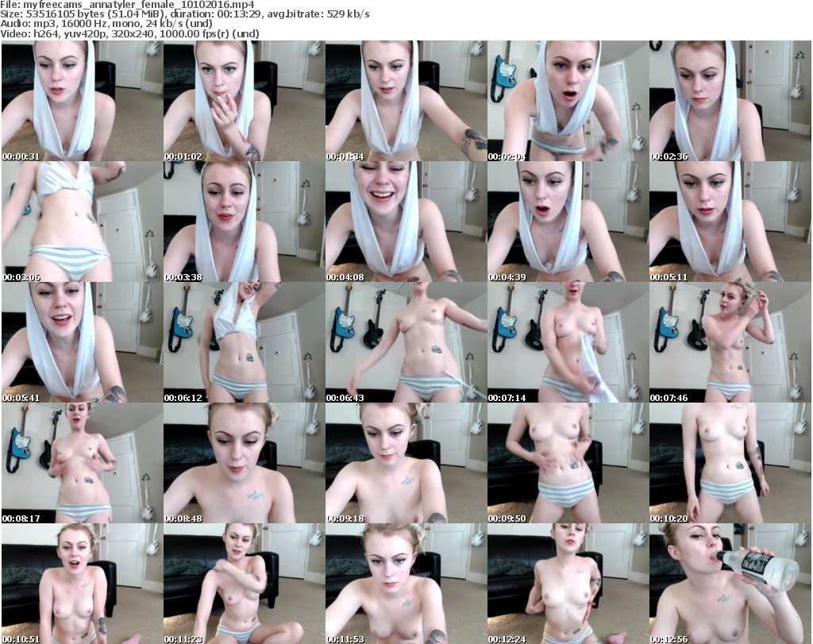Open the frame marked 00:08:17

point(82,463)
